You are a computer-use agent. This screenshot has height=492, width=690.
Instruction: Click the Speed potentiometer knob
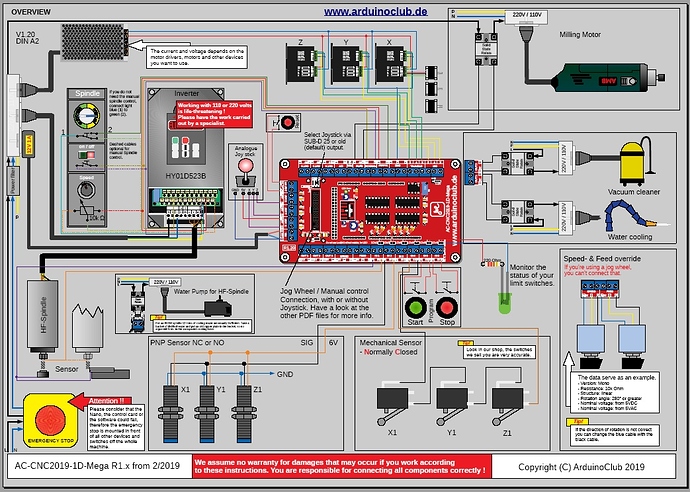(x=86, y=190)
